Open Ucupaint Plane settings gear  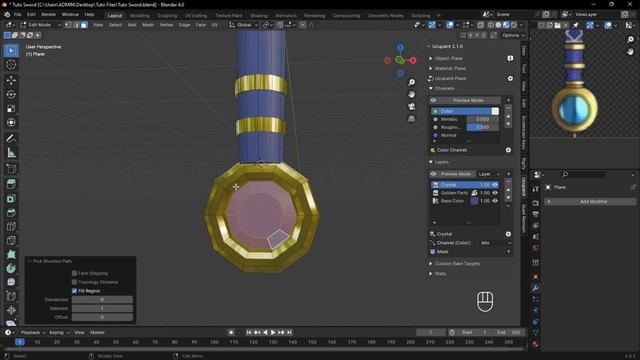click(510, 78)
